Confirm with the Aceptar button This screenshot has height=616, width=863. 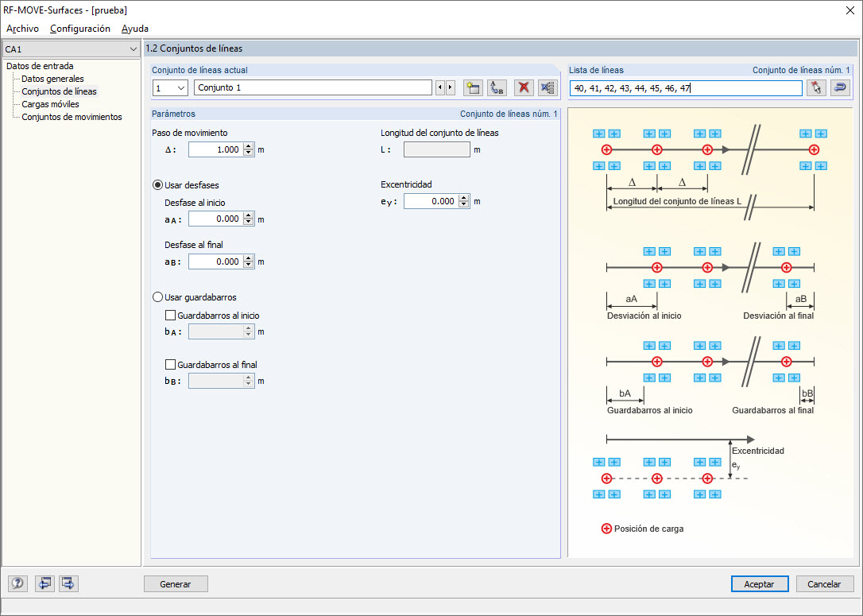pos(759,583)
